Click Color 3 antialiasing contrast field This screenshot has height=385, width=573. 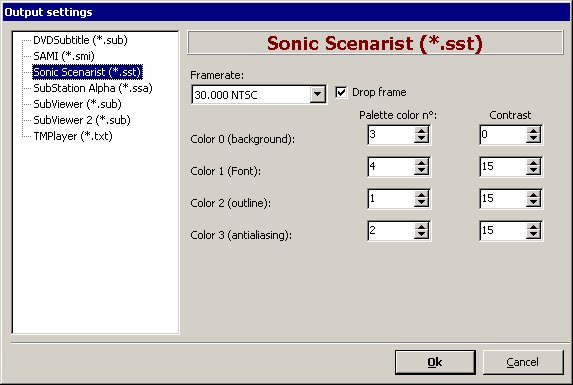(x=503, y=230)
